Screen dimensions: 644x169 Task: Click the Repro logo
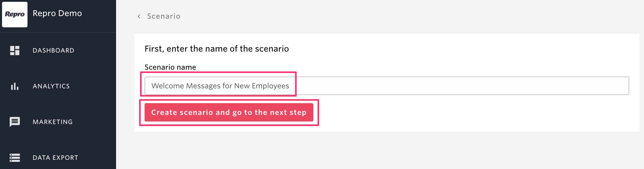coord(15,14)
